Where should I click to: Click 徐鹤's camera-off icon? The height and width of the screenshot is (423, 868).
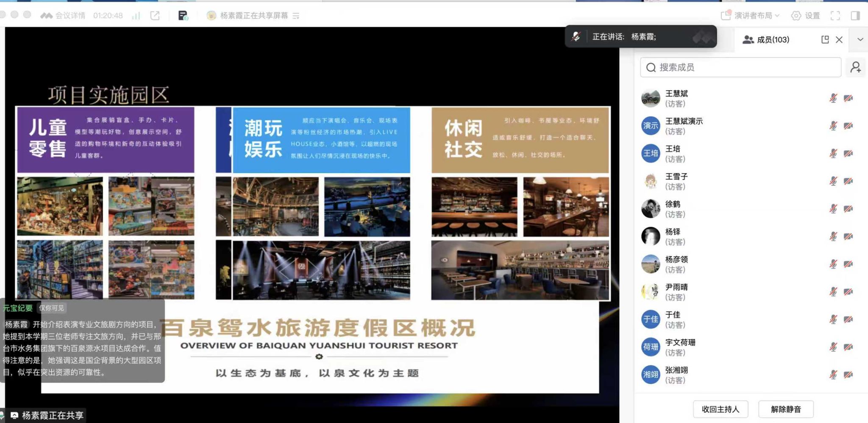[848, 209]
